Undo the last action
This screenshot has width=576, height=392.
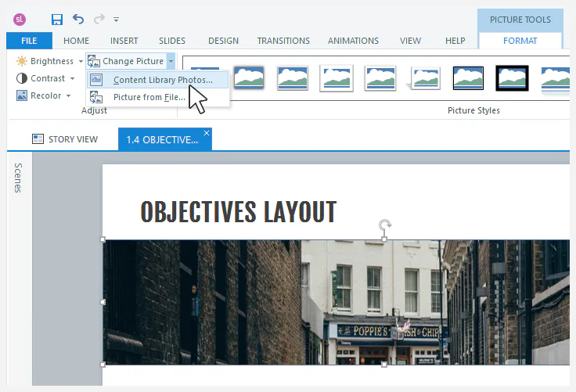coord(78,19)
